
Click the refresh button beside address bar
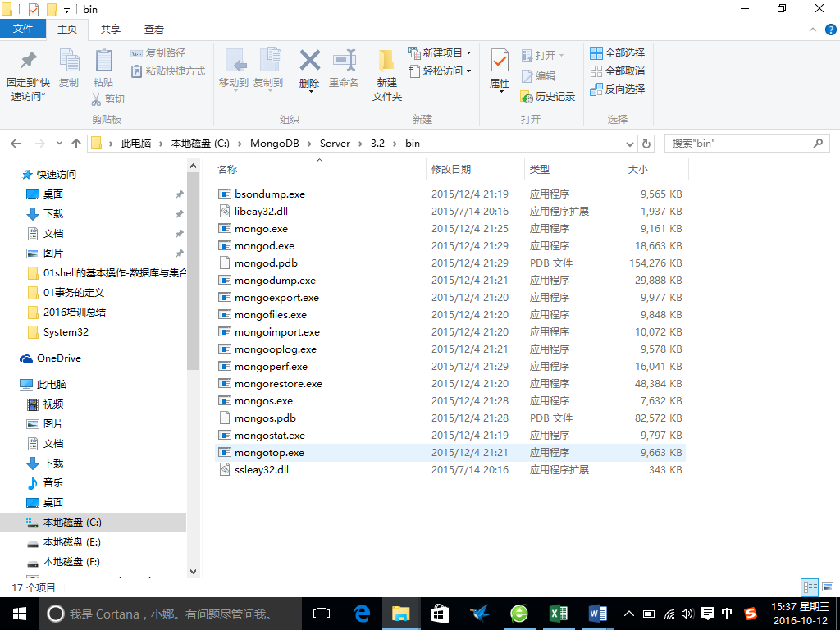(646, 144)
